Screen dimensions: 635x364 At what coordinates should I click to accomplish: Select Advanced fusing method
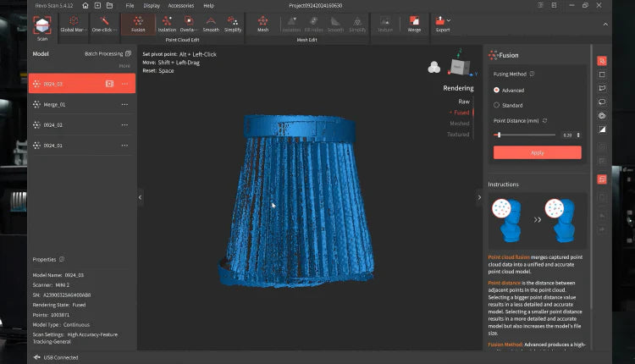pyautogui.click(x=496, y=90)
